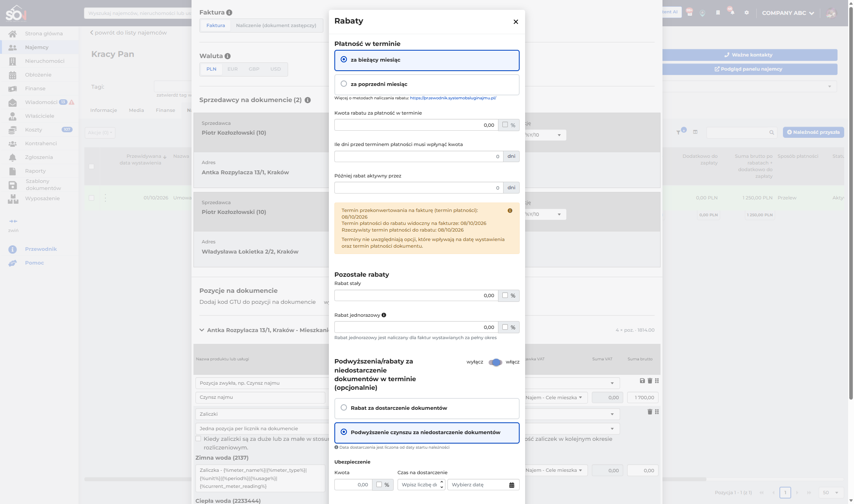Click the 'Należność przyszła' button
Image resolution: width=854 pixels, height=504 pixels.
[813, 132]
